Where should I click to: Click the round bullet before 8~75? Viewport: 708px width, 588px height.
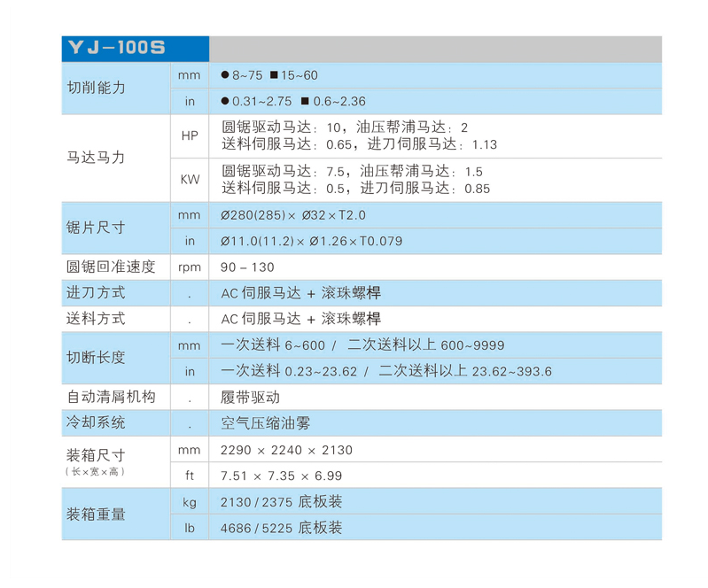[x=224, y=75]
